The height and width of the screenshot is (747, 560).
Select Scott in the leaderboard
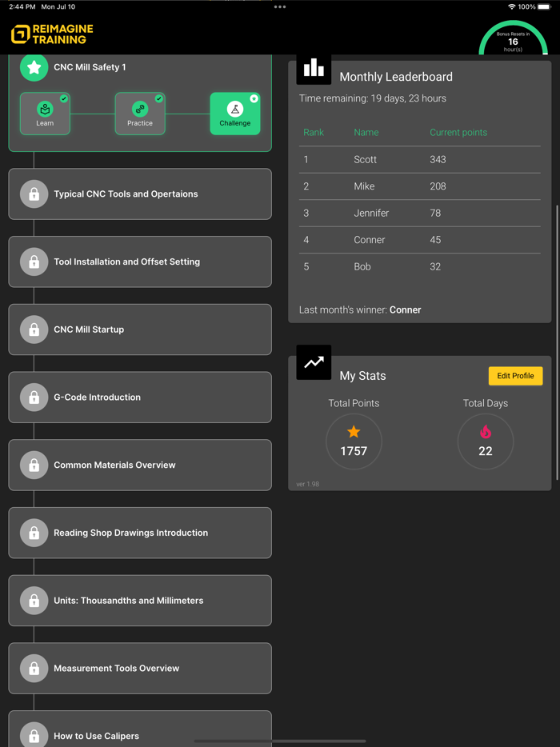point(365,160)
